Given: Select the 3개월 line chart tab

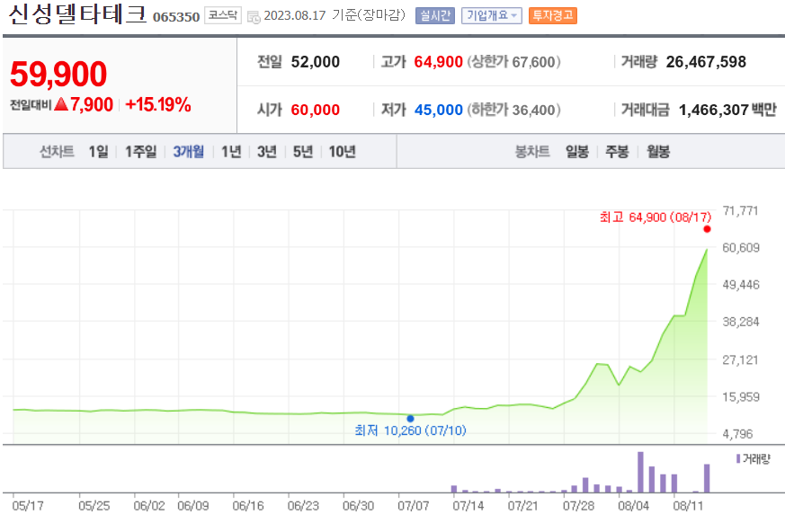Looking at the screenshot, I should pyautogui.click(x=188, y=151).
